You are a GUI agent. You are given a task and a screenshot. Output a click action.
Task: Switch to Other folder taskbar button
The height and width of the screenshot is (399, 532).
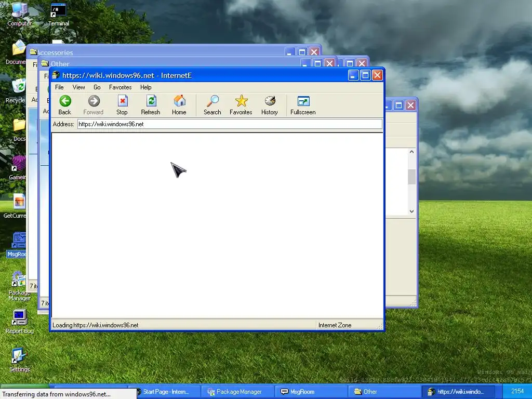(384, 392)
